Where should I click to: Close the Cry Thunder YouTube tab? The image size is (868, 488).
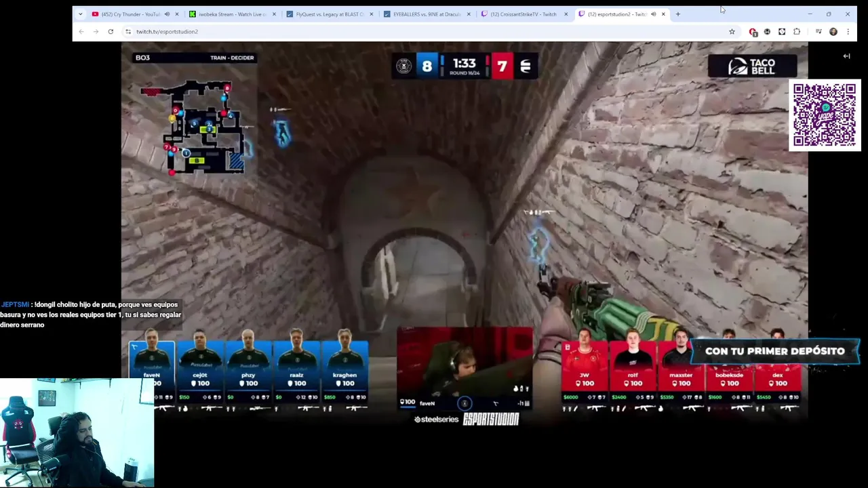(x=177, y=14)
